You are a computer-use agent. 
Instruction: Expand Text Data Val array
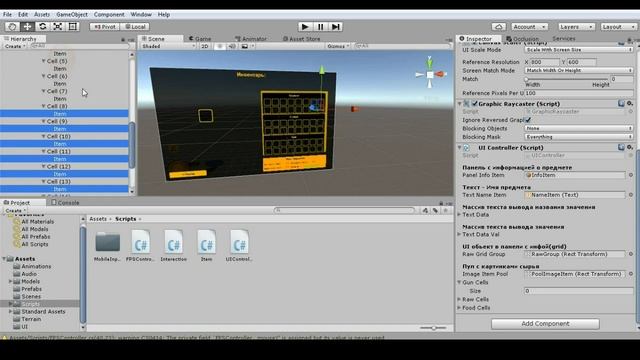[459, 234]
